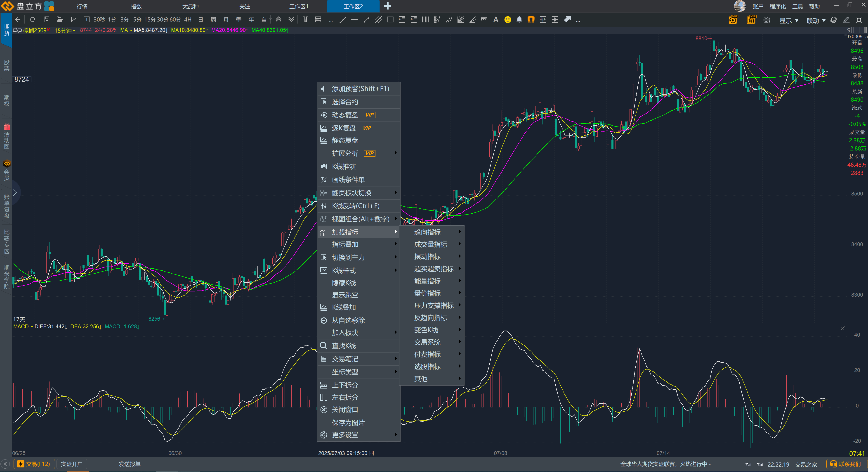Select the arrow line drawing tool
The height and width of the screenshot is (472, 868).
pyautogui.click(x=366, y=19)
